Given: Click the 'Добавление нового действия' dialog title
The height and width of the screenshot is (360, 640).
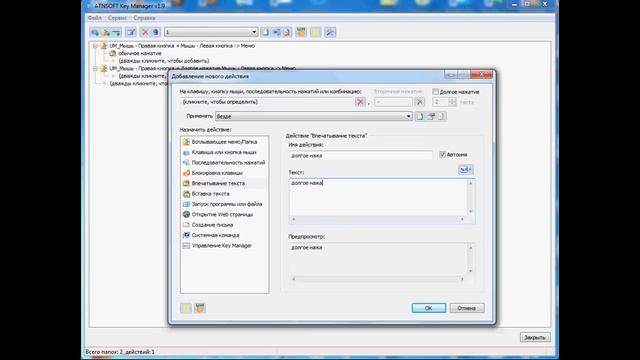Looking at the screenshot, I should click(210, 76).
